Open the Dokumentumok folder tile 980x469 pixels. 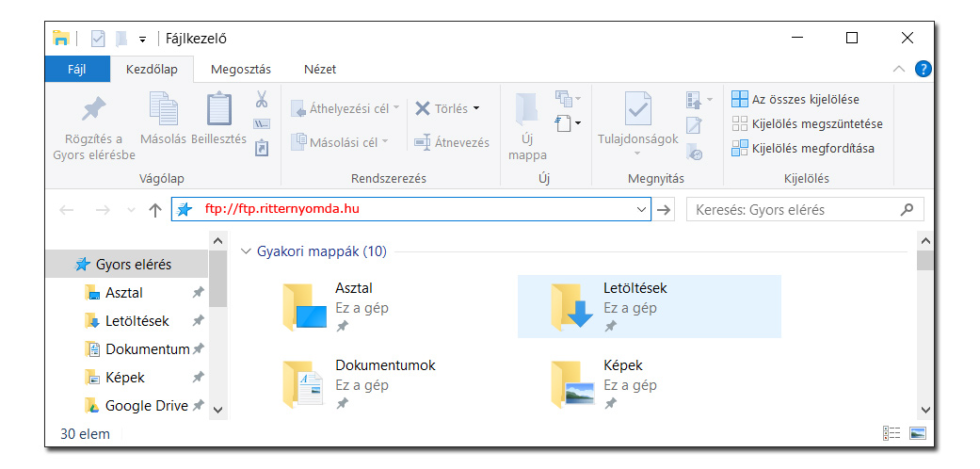pos(381,383)
